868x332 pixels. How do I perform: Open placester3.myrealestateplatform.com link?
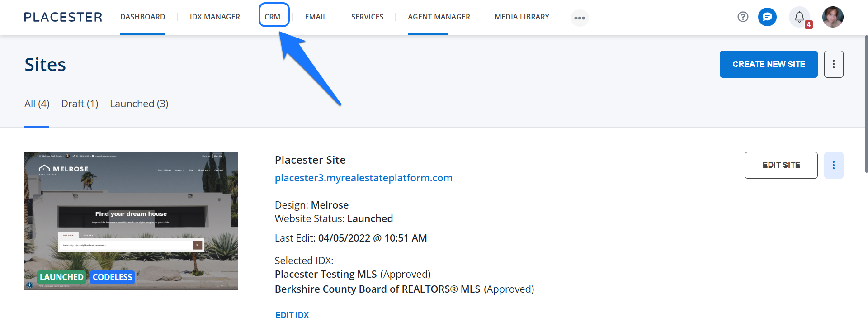(x=363, y=178)
